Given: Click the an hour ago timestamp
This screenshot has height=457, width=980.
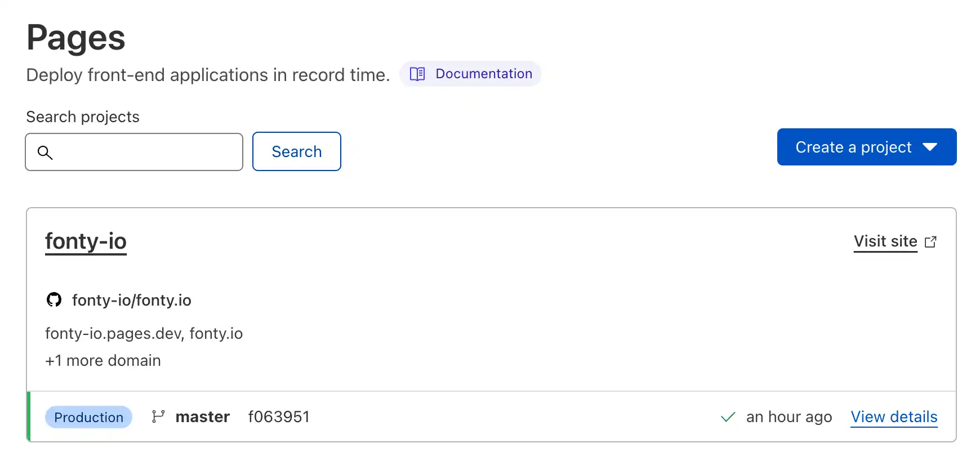Looking at the screenshot, I should [x=789, y=417].
